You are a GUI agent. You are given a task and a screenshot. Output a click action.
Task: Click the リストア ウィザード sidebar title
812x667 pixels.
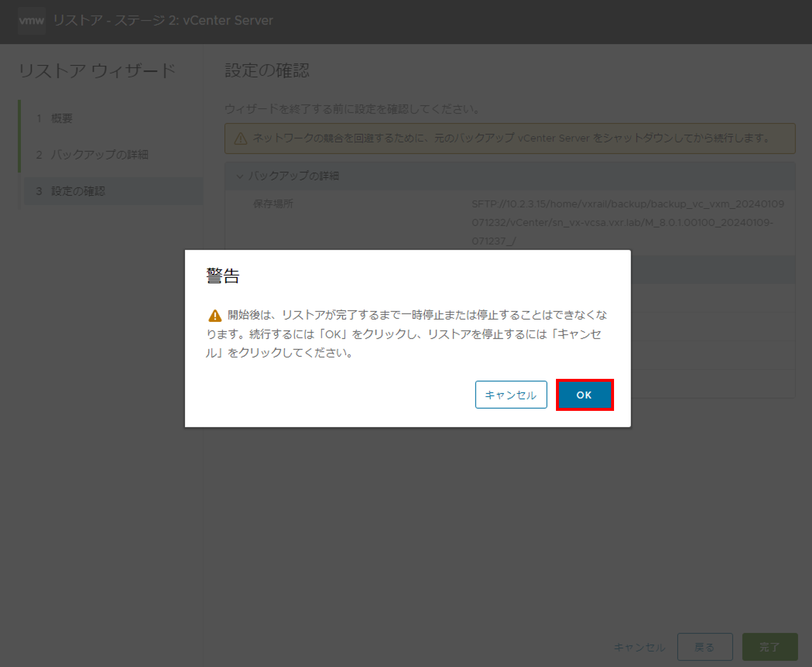(x=98, y=71)
